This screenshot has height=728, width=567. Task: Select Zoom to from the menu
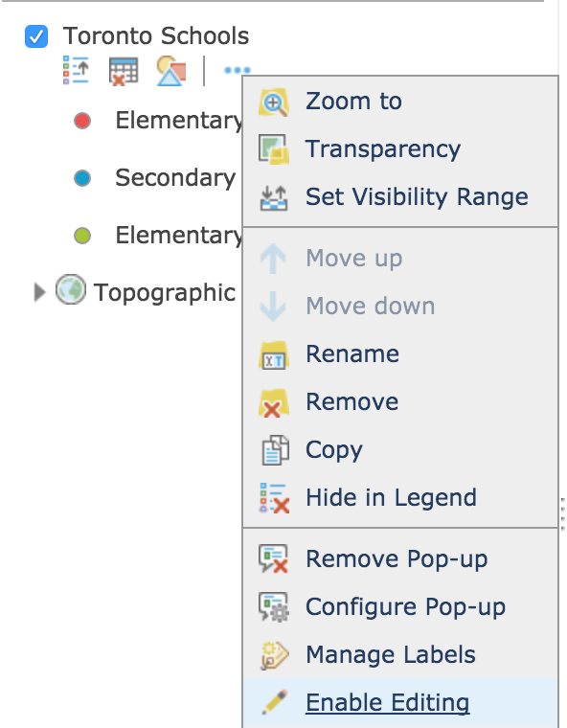point(353,101)
